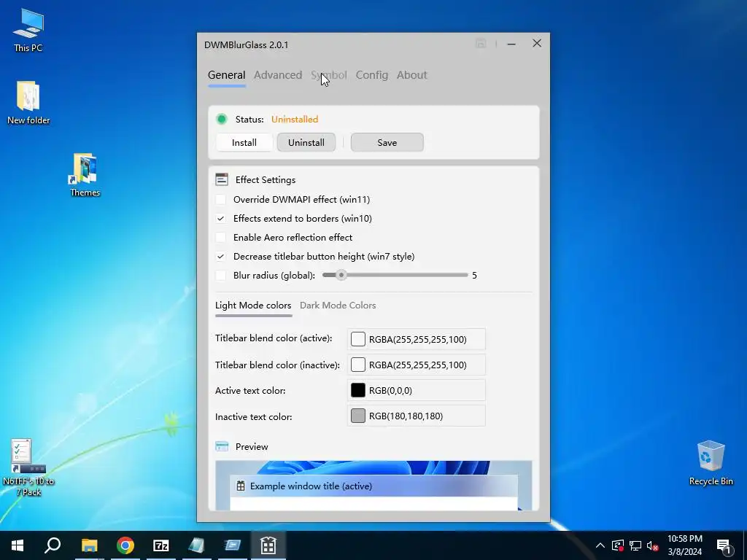Enable Aero reflection effect checkbox
747x560 pixels.
tap(220, 237)
